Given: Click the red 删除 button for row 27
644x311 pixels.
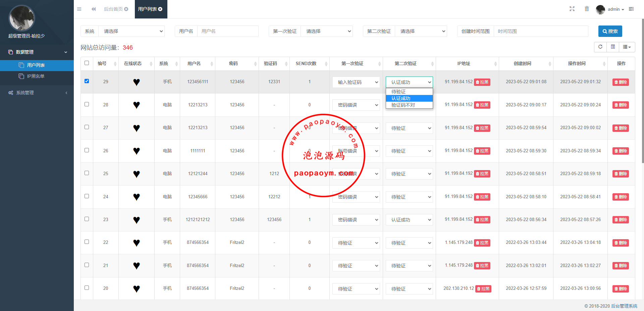Looking at the screenshot, I should coord(620,128).
